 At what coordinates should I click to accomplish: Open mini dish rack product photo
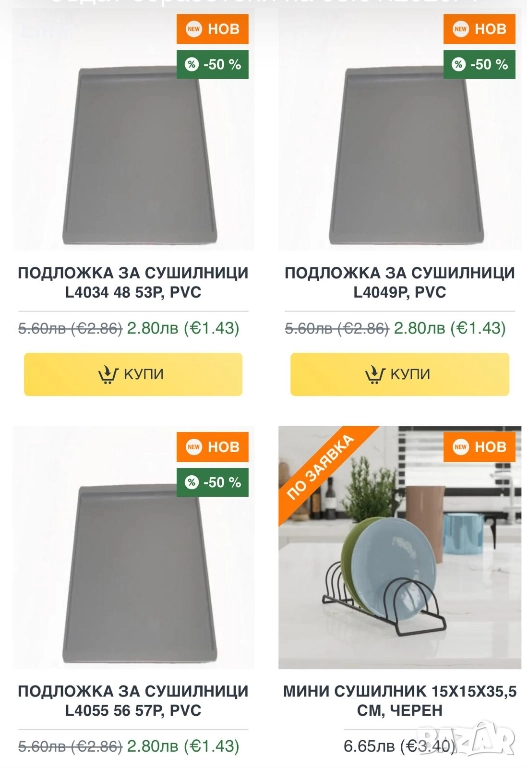[x=400, y=547]
